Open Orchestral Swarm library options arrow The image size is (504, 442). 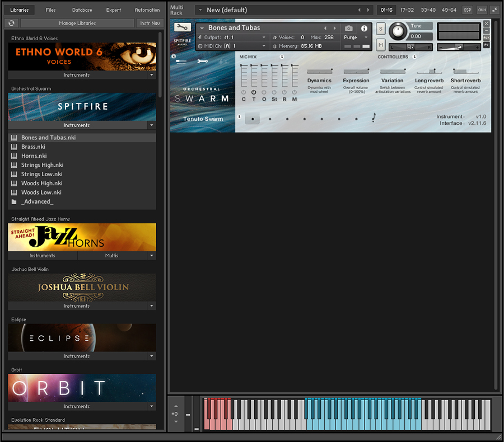[152, 125]
